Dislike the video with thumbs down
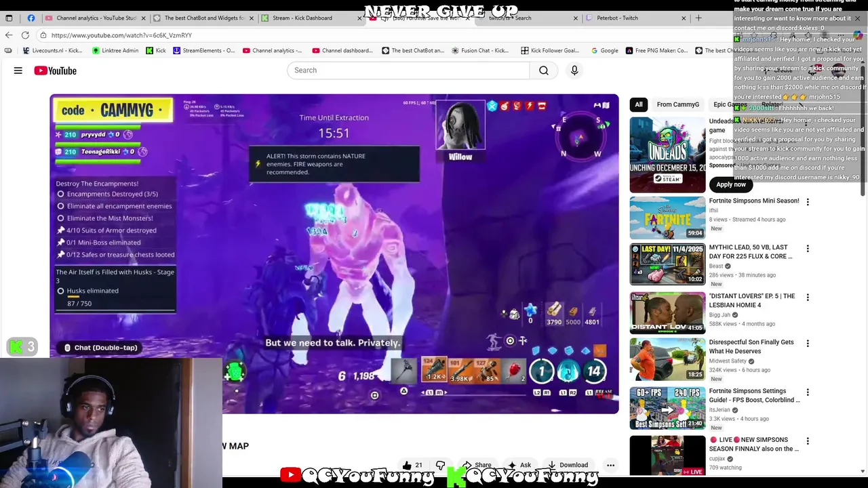Screen dimensions: 868x488 (x=440, y=465)
